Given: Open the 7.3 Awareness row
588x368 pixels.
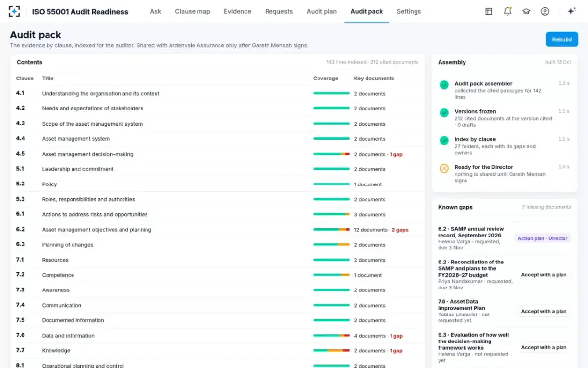Looking at the screenshot, I should [x=218, y=290].
